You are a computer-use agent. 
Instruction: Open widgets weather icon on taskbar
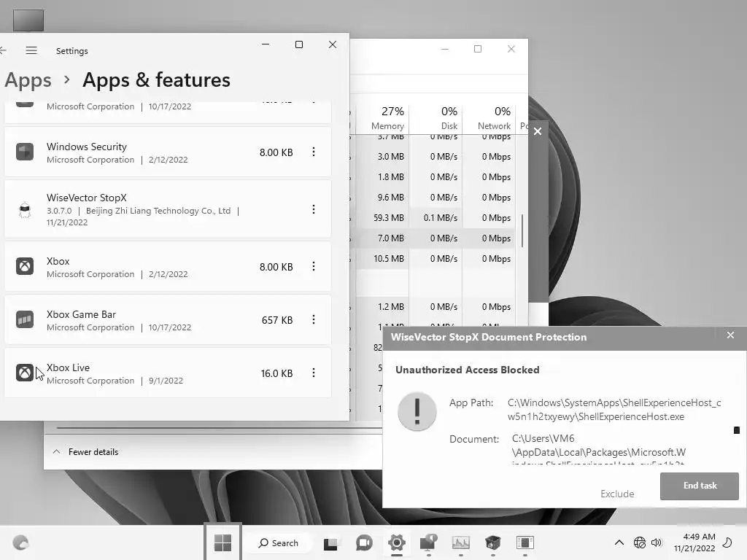[x=20, y=542]
